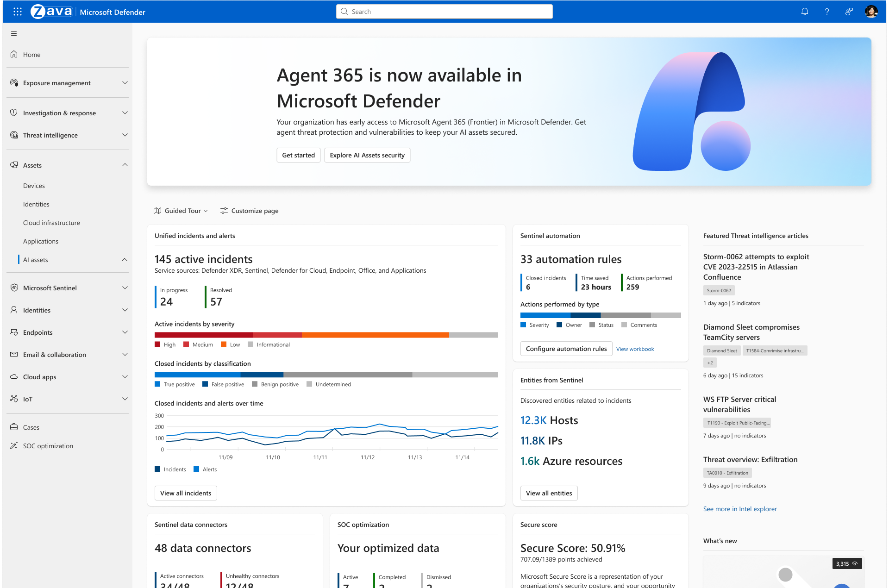The image size is (889, 588).
Task: Open the Guided Tour dropdown
Action: (181, 211)
